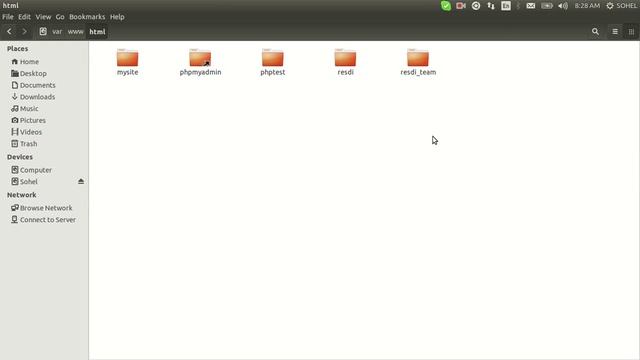Click the var path segment

[57, 31]
